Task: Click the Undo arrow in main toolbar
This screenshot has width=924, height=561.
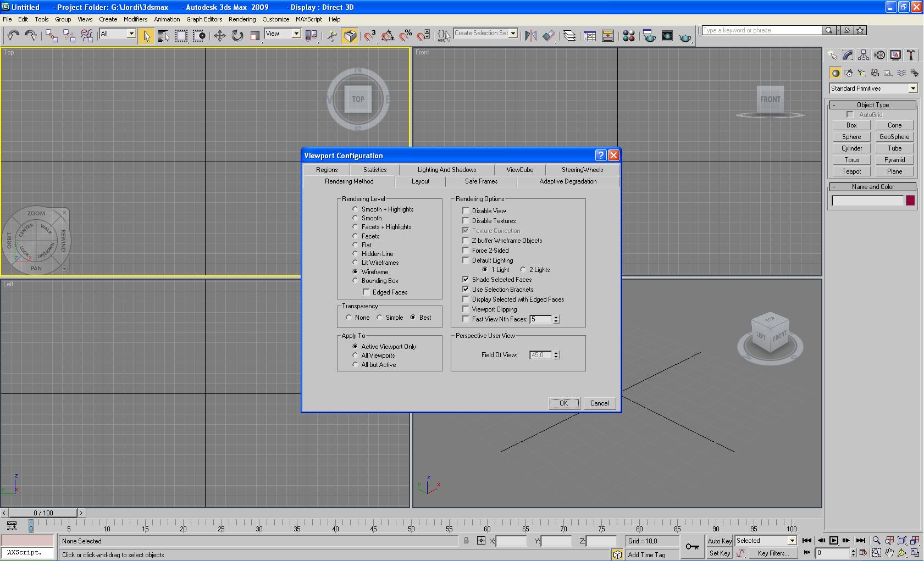Action: 13,36
